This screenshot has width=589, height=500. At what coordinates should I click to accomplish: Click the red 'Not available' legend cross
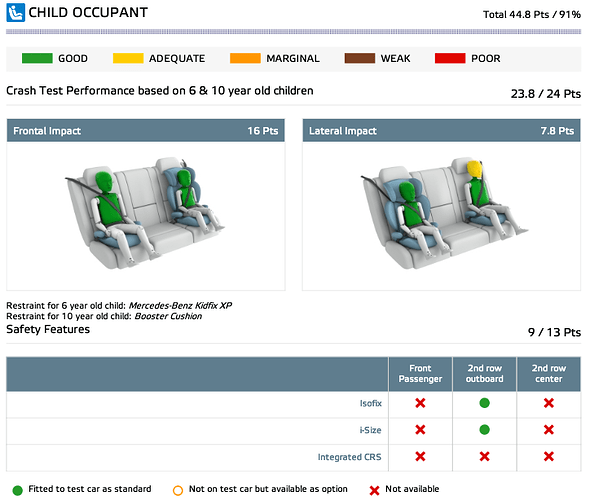(x=374, y=490)
